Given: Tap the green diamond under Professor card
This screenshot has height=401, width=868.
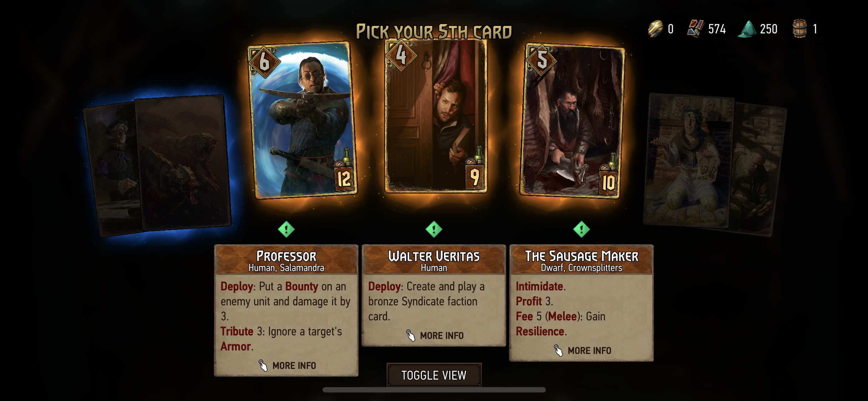Looking at the screenshot, I should pos(286,229).
